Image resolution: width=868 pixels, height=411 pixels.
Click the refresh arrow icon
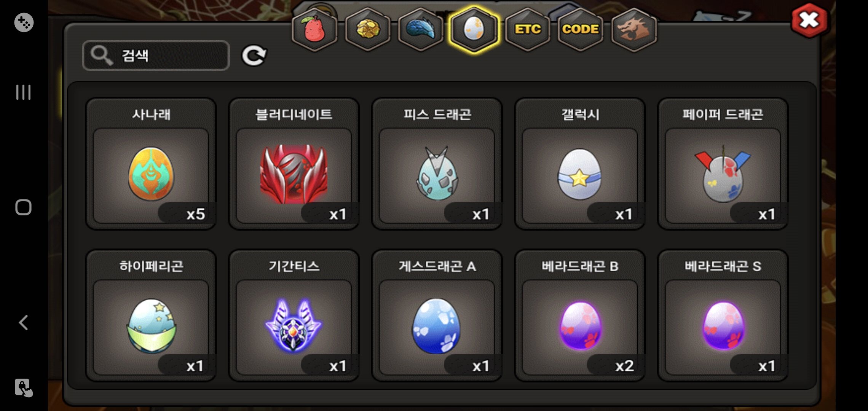254,56
